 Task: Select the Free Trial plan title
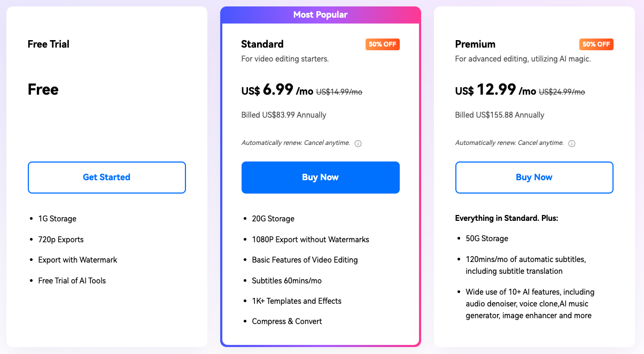(x=49, y=44)
